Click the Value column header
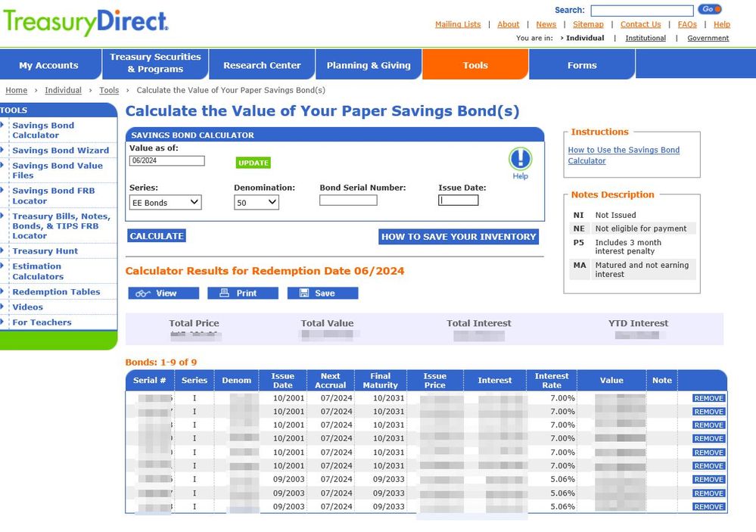This screenshot has width=756, height=532. (x=611, y=381)
